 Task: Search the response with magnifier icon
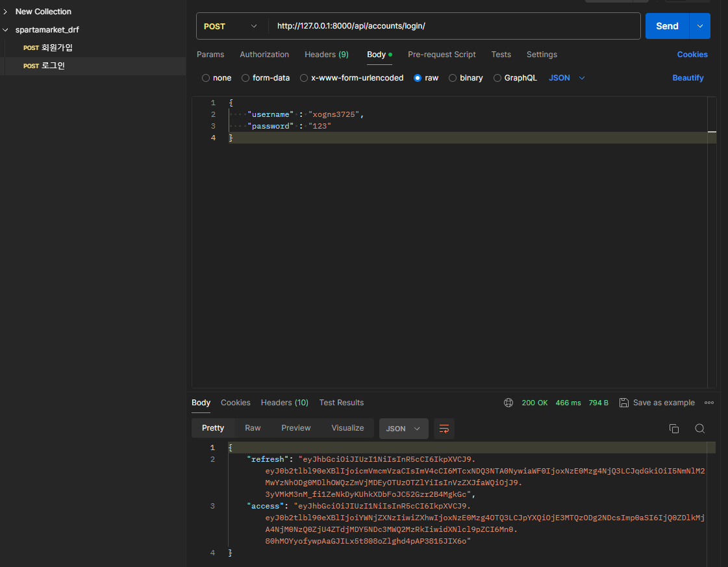[699, 429]
